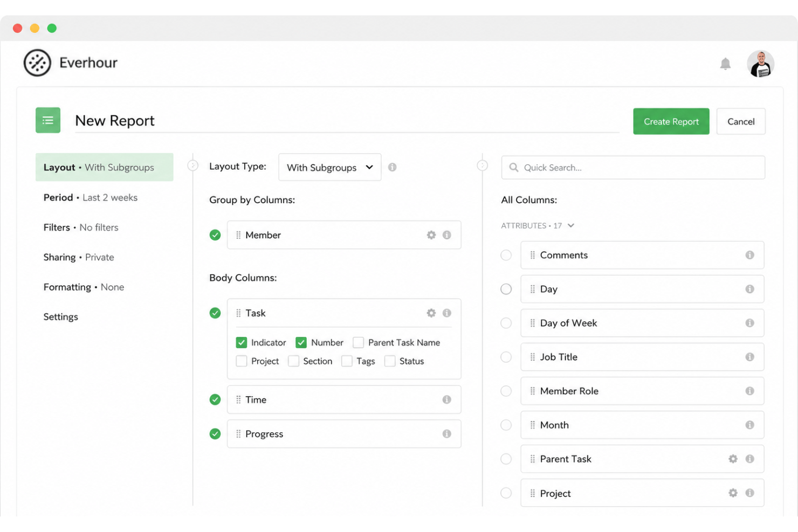This screenshot has width=798, height=532.
Task: Enable the Project checkbox under Task
Action: (x=242, y=361)
